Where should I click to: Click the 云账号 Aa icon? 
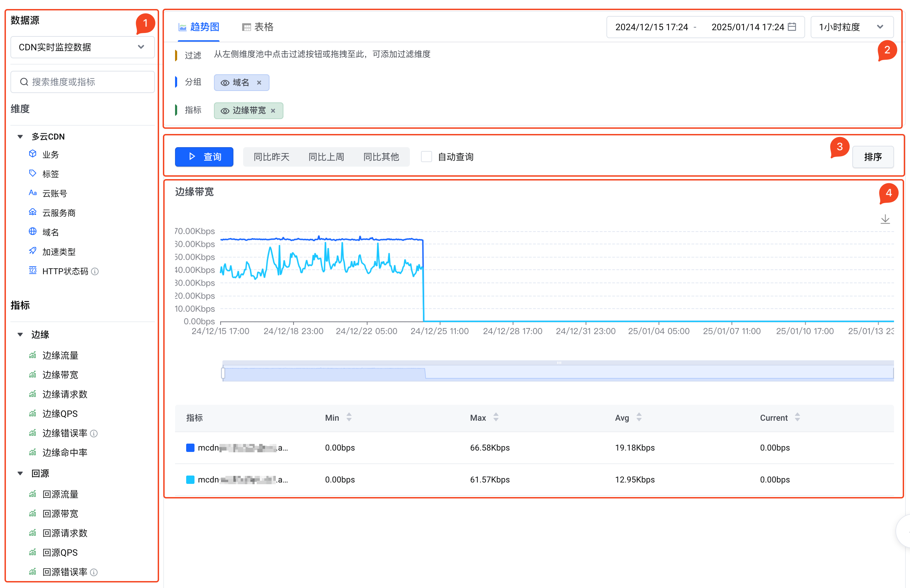click(33, 193)
